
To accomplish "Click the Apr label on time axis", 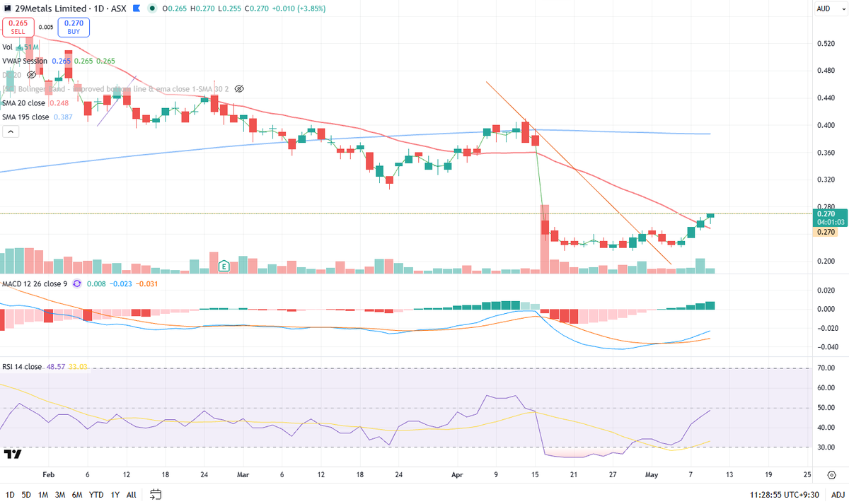I will point(456,474).
